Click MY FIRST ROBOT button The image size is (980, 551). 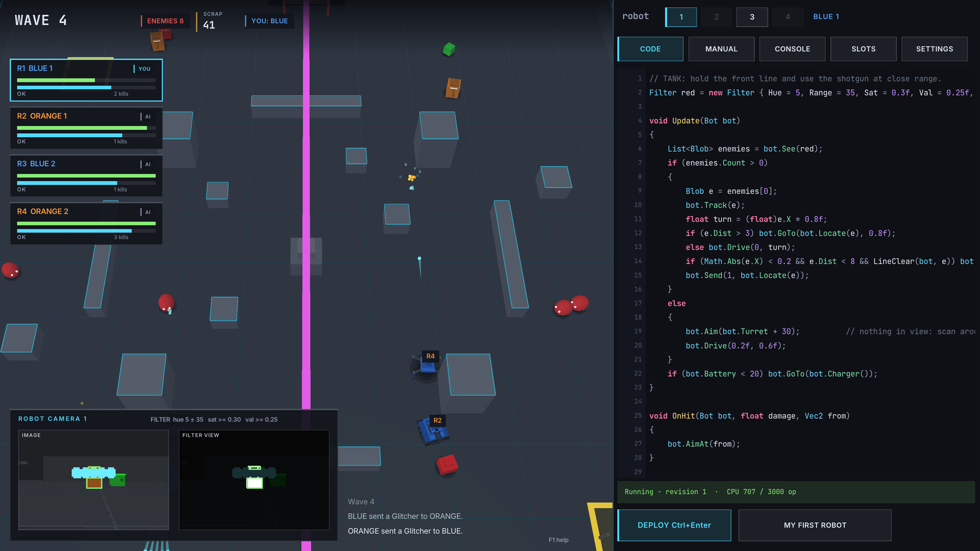(815, 525)
